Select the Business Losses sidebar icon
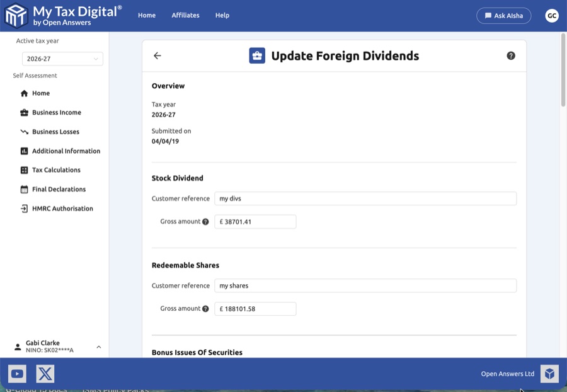The height and width of the screenshot is (392, 567). point(23,132)
